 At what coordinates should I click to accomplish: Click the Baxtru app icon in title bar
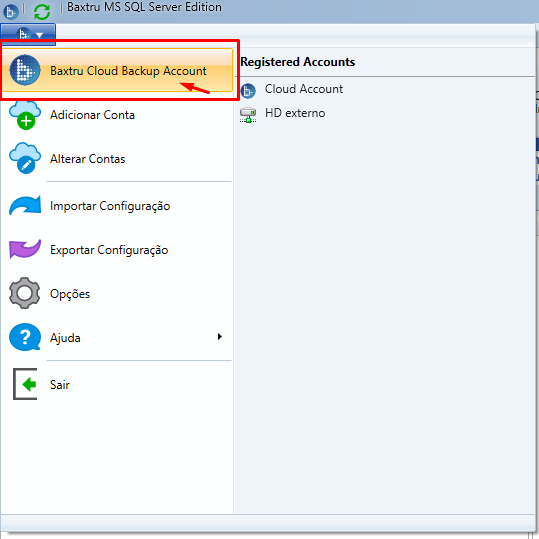[11, 12]
